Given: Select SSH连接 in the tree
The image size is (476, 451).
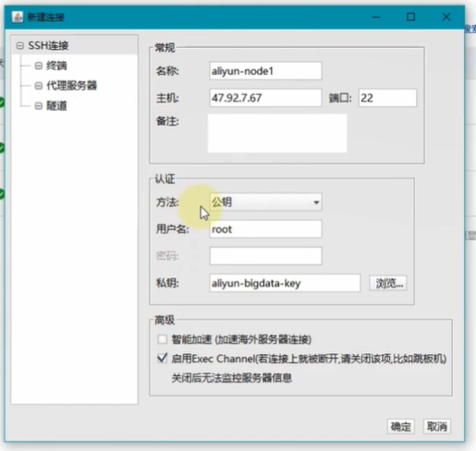Looking at the screenshot, I should (48, 46).
